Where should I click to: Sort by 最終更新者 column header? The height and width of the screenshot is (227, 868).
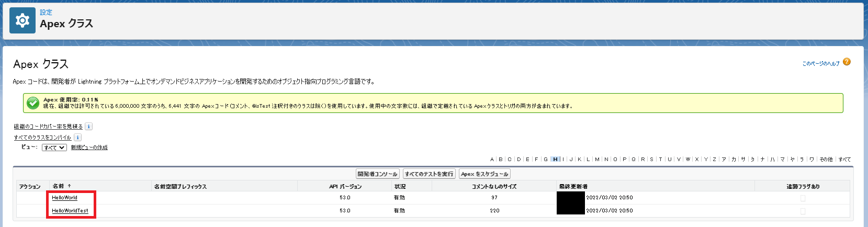click(x=573, y=187)
